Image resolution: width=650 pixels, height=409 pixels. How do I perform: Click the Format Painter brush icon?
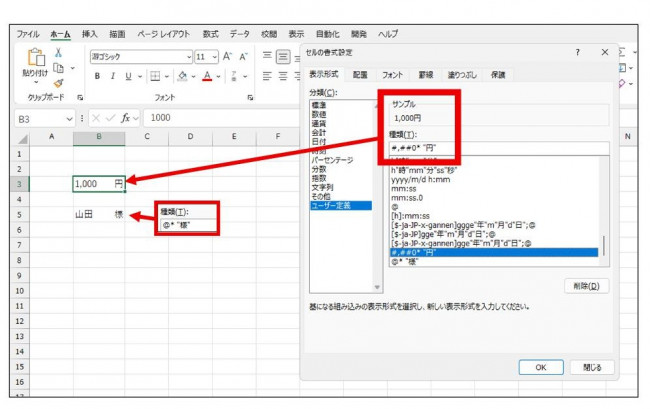pyautogui.click(x=58, y=84)
